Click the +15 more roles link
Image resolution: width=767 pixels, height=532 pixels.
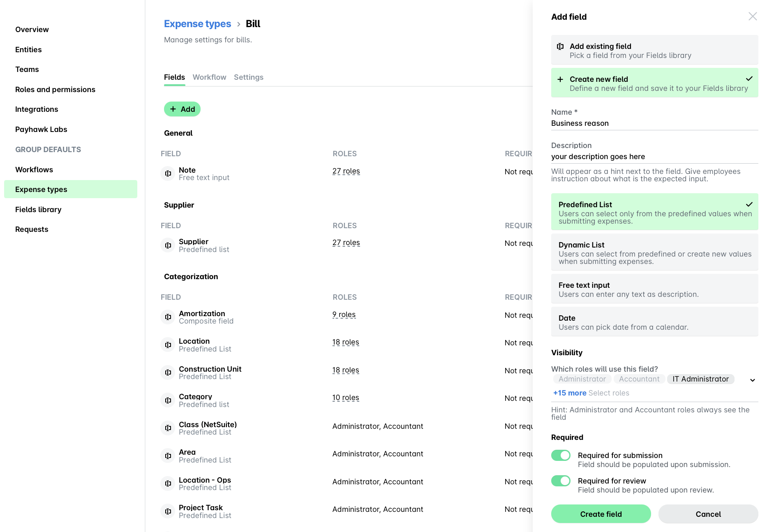pos(570,393)
